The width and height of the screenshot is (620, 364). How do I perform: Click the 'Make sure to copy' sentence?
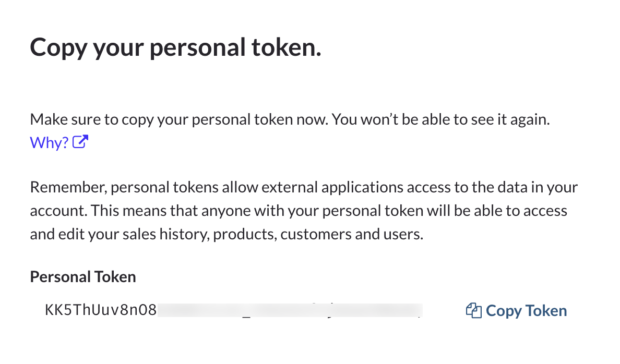click(x=179, y=119)
